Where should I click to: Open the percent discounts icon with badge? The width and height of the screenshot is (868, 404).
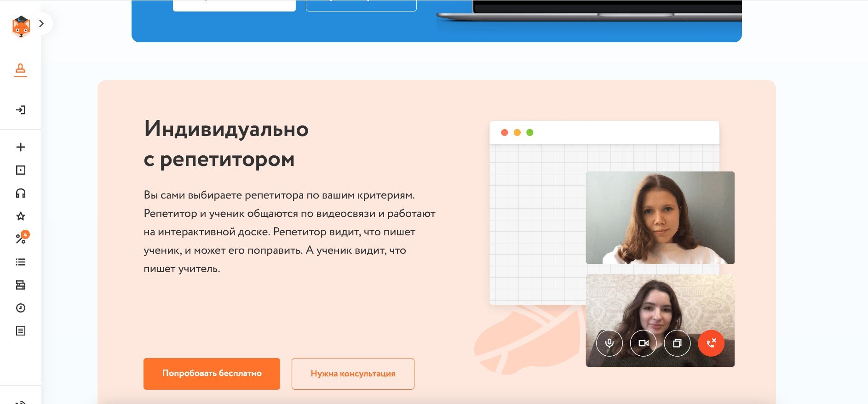(x=20, y=239)
